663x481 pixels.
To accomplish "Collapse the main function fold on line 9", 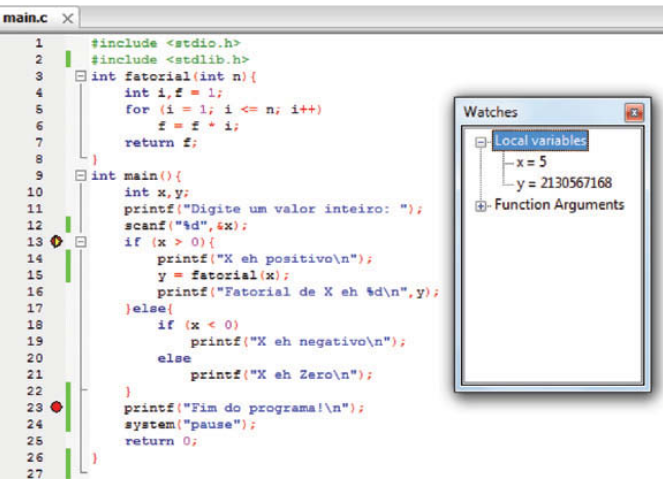I will tap(80, 175).
